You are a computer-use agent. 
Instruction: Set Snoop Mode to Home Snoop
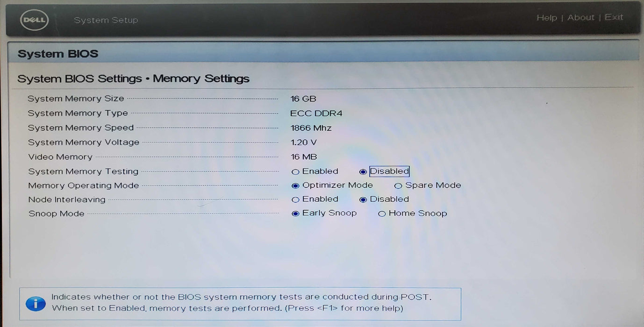[382, 214]
